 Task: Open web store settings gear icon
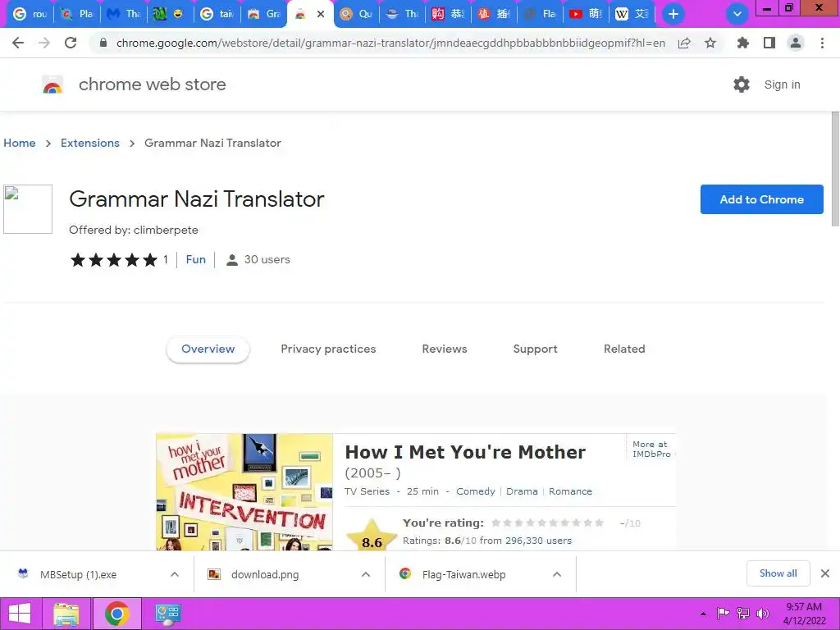742,84
